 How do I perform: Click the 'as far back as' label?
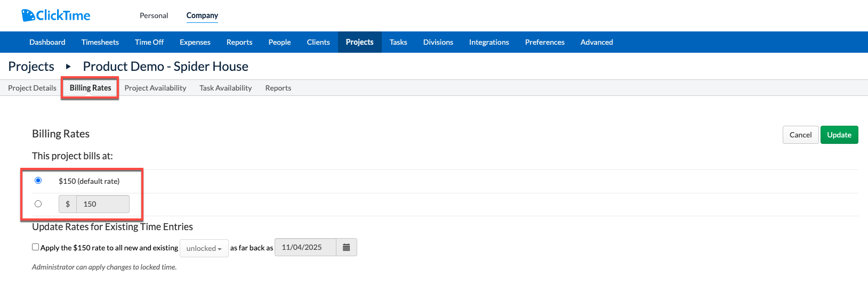252,248
